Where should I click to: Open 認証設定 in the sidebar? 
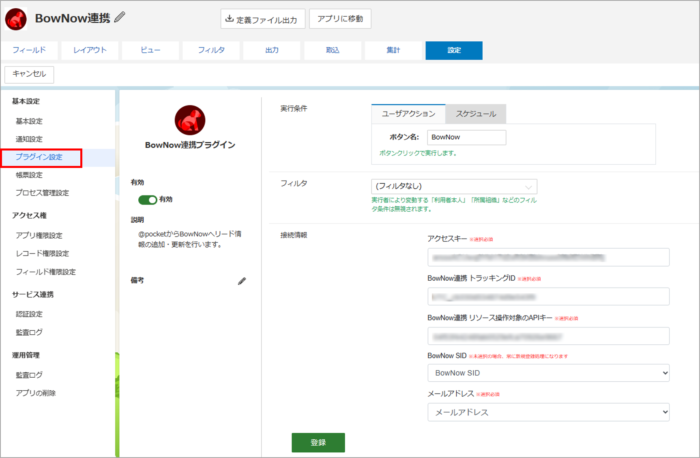tap(29, 314)
